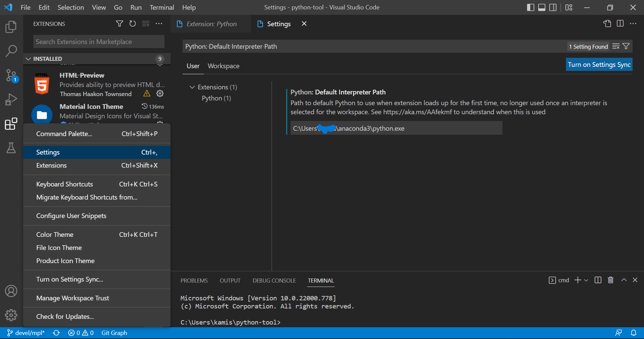Collapse the Extensions tree in Settings
This screenshot has width=644, height=339.
(192, 87)
